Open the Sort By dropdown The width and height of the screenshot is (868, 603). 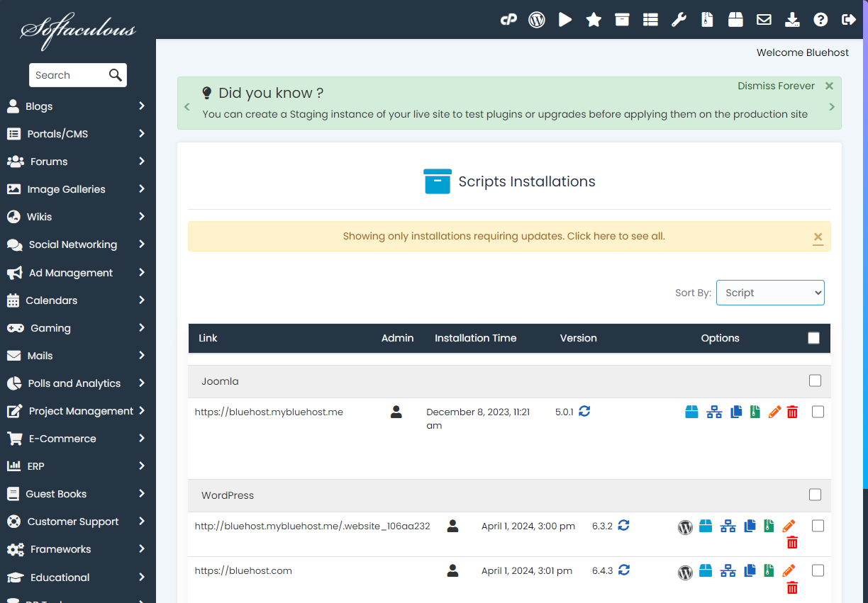tap(770, 293)
